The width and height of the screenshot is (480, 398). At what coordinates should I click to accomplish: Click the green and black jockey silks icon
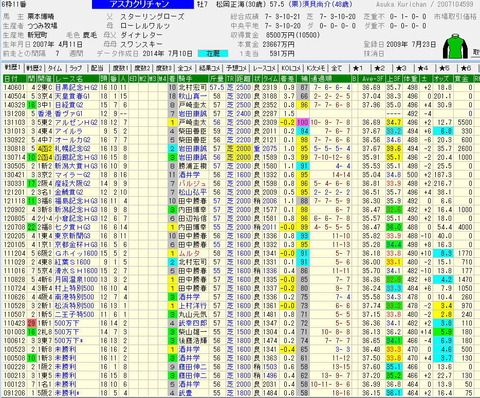coord(455,46)
